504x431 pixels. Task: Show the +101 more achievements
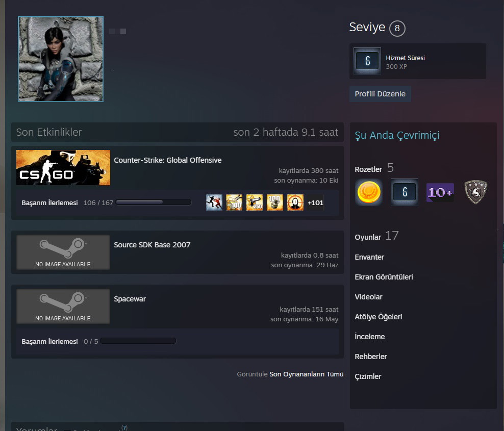(315, 202)
